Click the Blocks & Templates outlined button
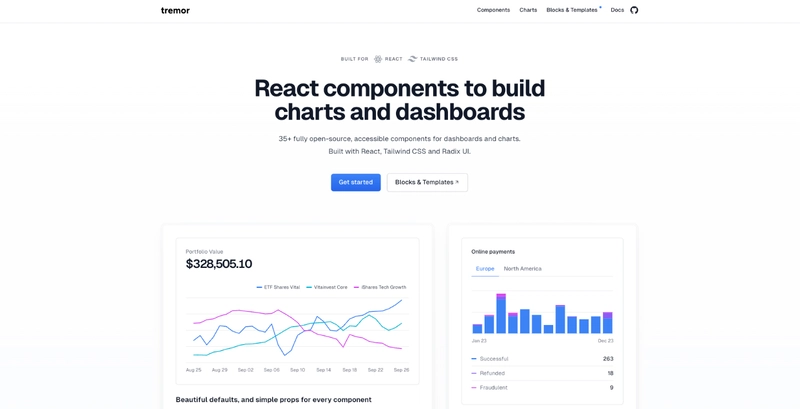This screenshot has height=409, width=800. [x=427, y=182]
